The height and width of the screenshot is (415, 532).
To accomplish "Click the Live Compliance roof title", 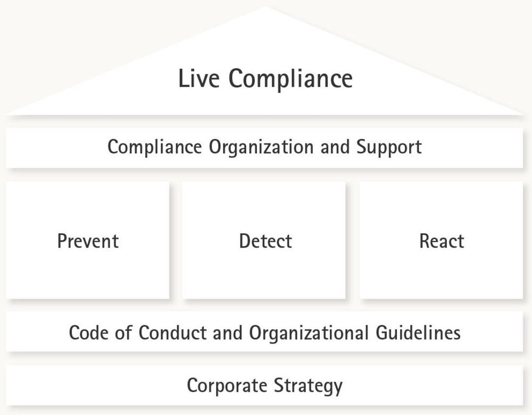I will (265, 79).
